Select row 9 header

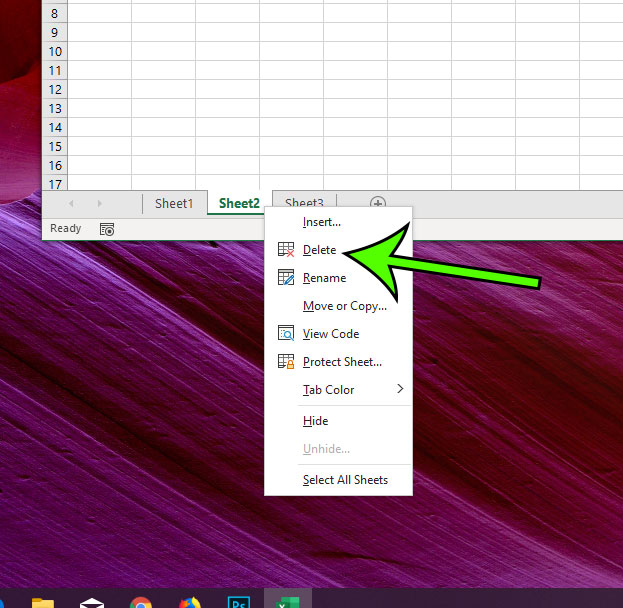[55, 32]
